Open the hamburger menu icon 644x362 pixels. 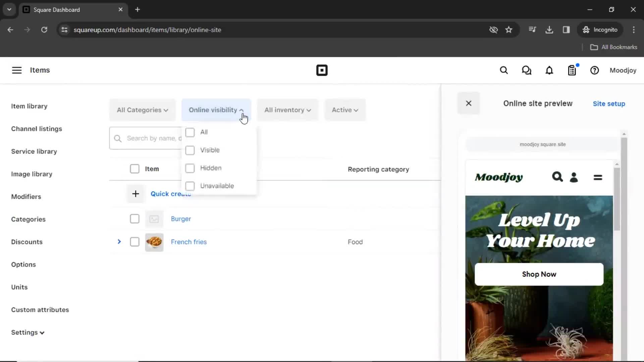pos(16,70)
